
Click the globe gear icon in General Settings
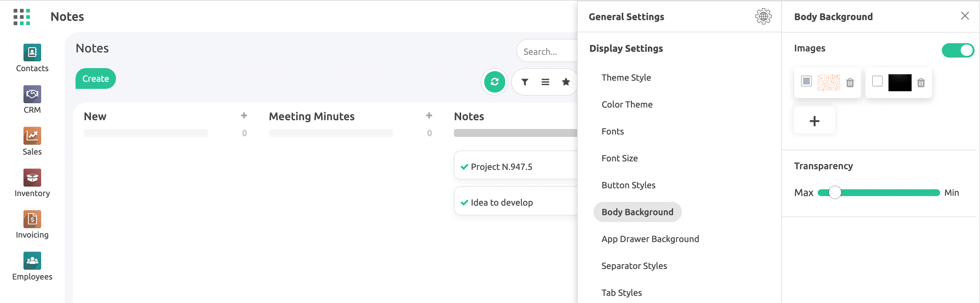click(x=763, y=17)
